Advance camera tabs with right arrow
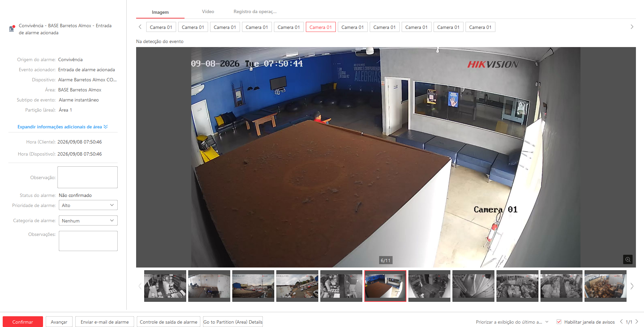Image resolution: width=644 pixels, height=327 pixels. point(632,27)
